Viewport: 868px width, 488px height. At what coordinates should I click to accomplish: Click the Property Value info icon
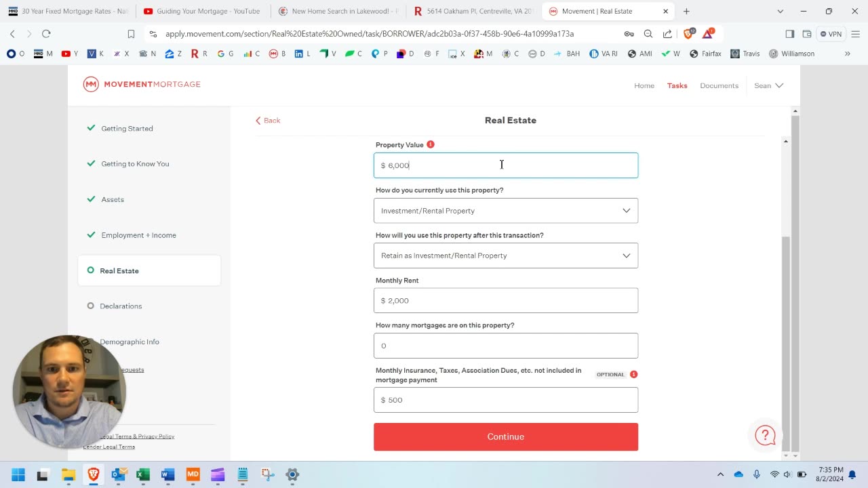pos(431,144)
